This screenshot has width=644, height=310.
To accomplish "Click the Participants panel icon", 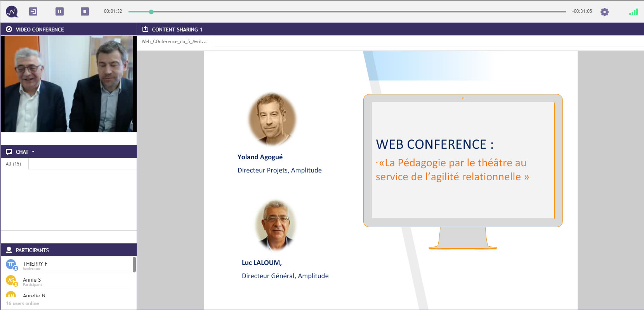I will coord(9,250).
